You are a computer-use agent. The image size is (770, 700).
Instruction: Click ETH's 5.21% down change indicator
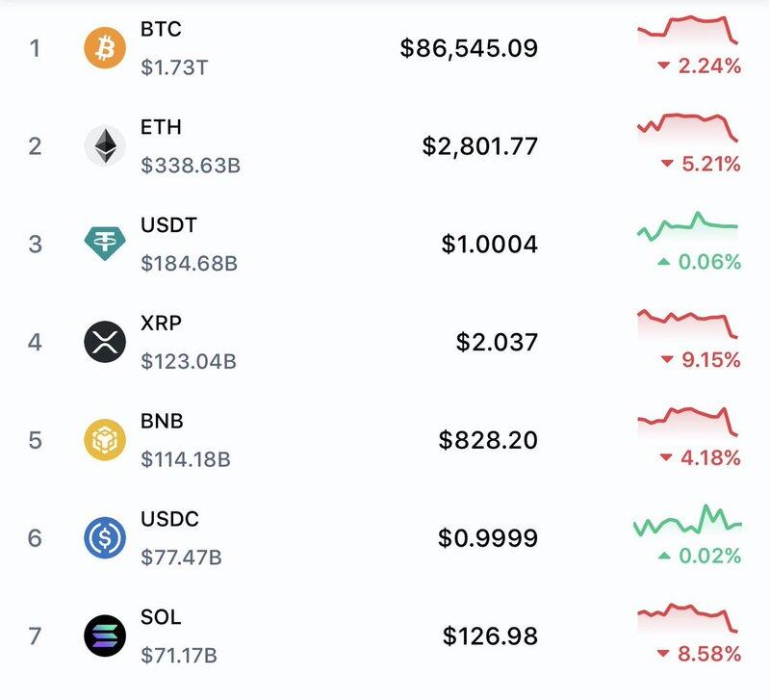coord(700,165)
